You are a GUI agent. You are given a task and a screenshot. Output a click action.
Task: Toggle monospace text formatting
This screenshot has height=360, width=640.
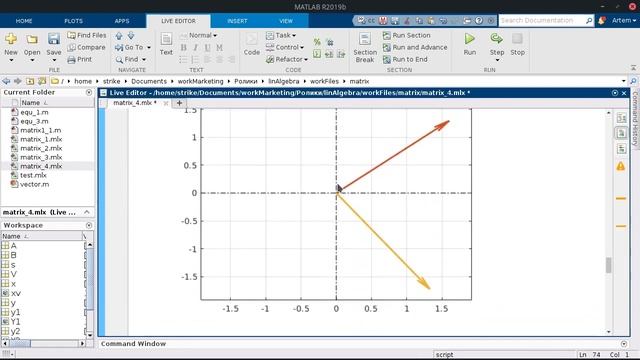(219, 47)
